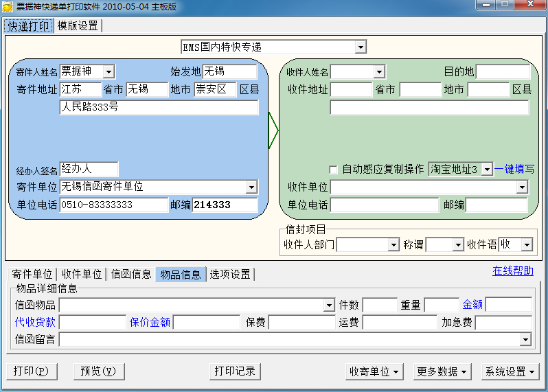Switch to 模版设置 tab

[x=78, y=26]
